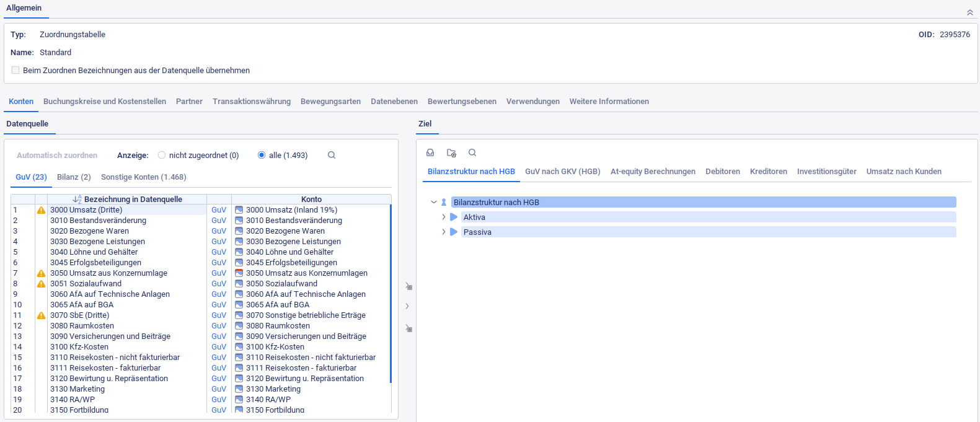Click the blue triangle icon beside Aktiva
The image size is (980, 422).
click(x=454, y=217)
